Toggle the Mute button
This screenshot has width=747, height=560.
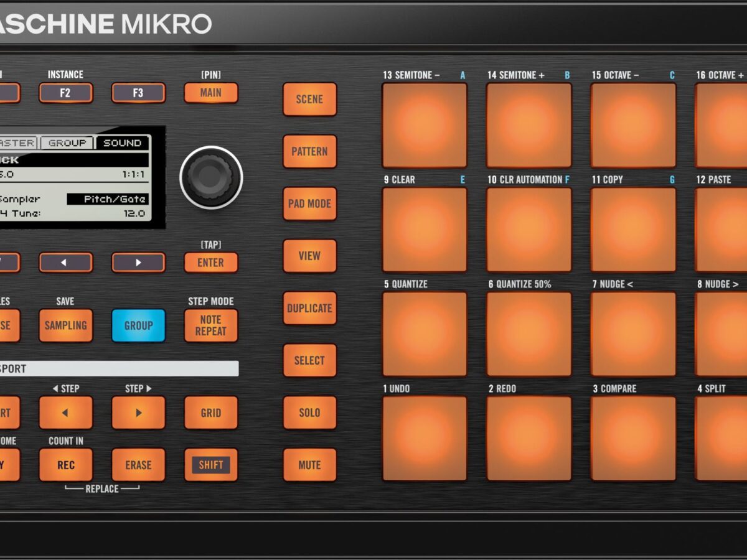coord(309,465)
